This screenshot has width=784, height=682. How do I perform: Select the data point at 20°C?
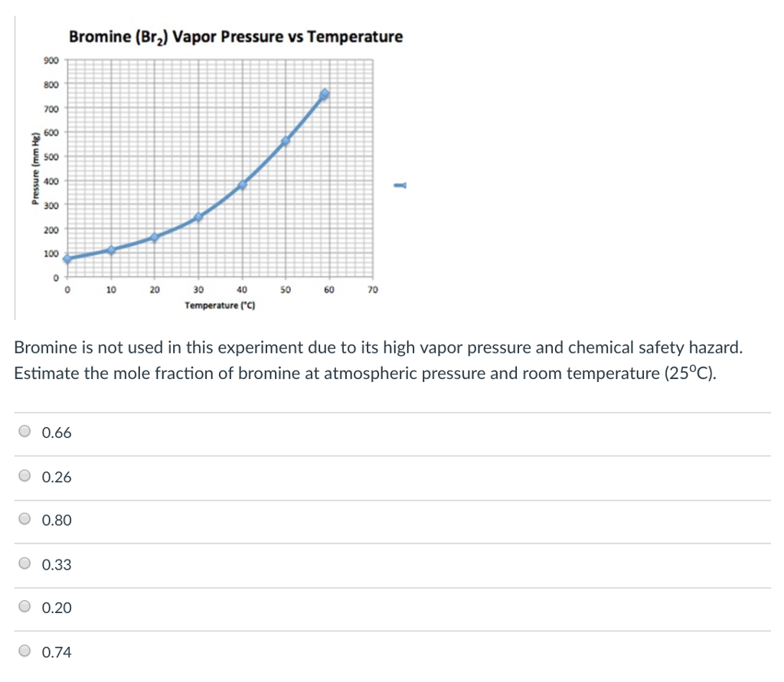click(x=155, y=237)
